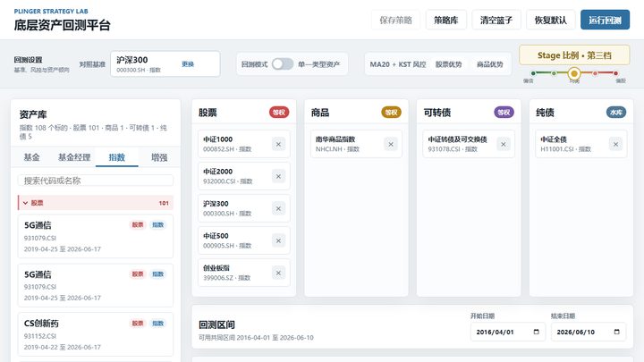The height and width of the screenshot is (362, 644).
Task: Click the 可转债 column heading
Action: pos(437,113)
